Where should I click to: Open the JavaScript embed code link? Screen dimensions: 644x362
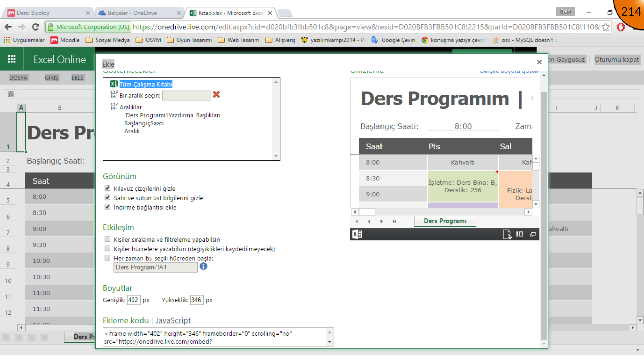tap(173, 321)
